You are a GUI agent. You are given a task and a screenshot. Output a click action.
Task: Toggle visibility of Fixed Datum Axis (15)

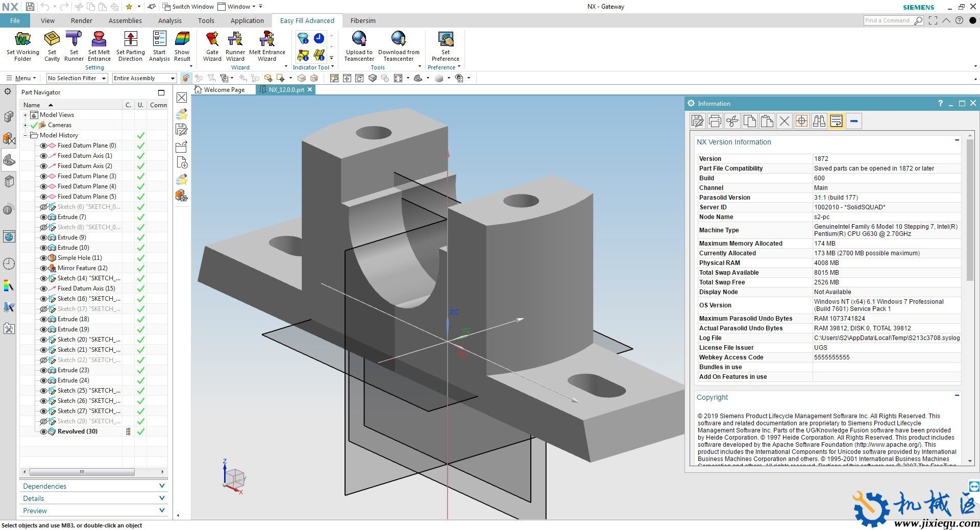click(43, 288)
